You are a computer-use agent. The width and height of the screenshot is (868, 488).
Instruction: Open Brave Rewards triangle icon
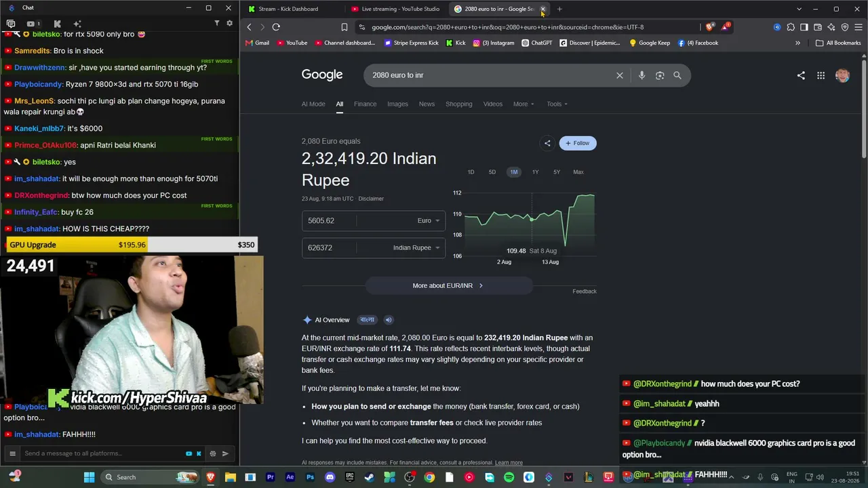click(726, 27)
